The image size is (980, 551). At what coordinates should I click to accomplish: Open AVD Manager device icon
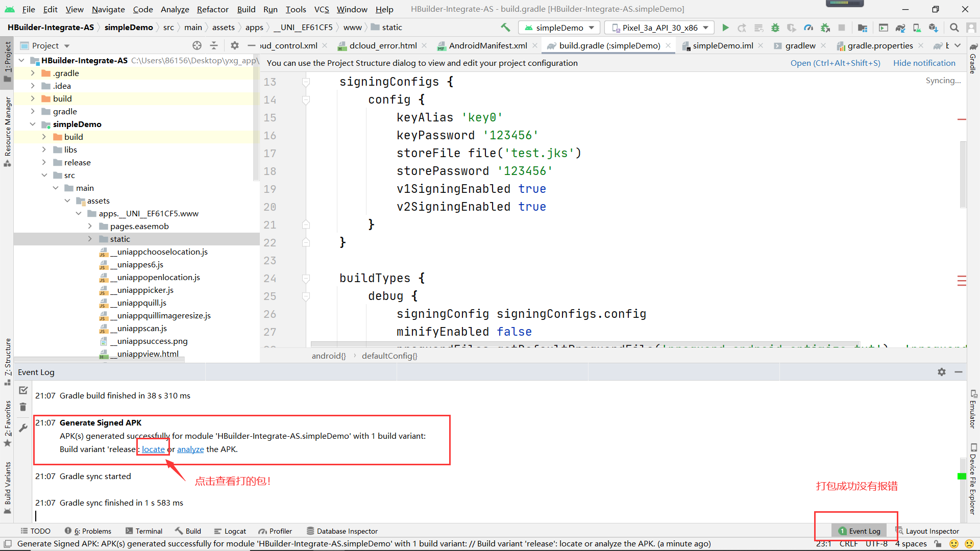[917, 28]
